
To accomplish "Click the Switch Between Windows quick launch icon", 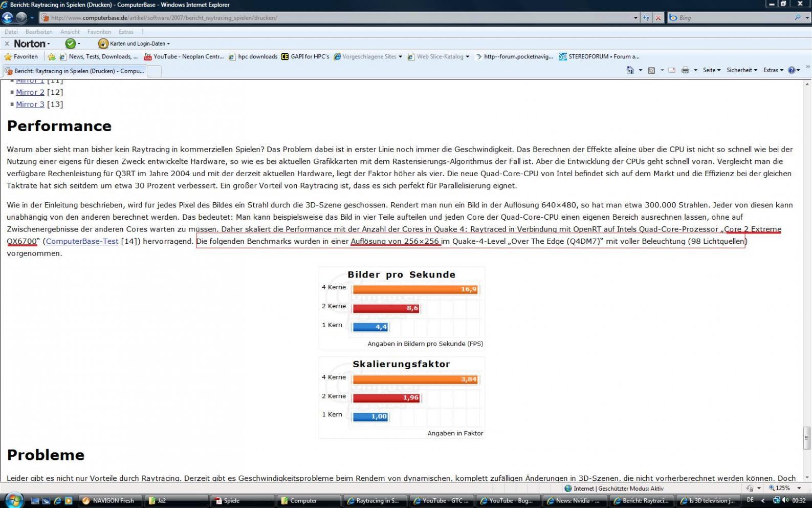I will click(47, 501).
